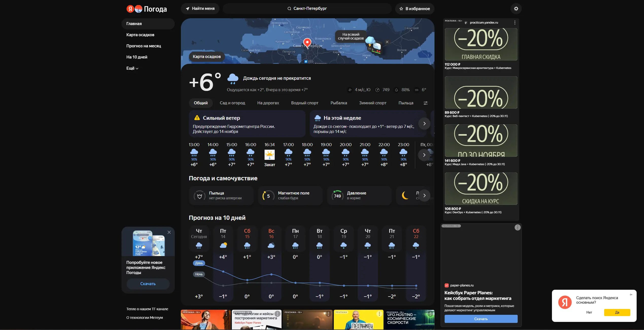
Task: Open the Давление 749 pressure card
Action: (359, 196)
